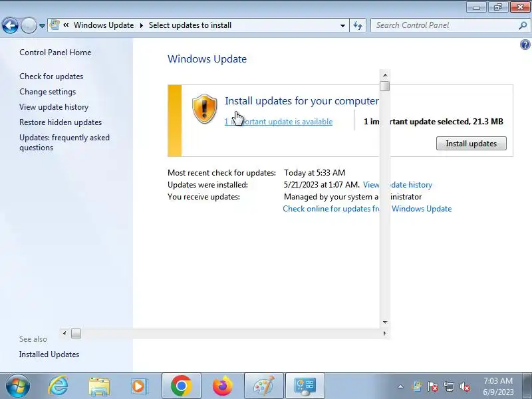
Task: Open 1 important update is available link
Action: pos(279,122)
